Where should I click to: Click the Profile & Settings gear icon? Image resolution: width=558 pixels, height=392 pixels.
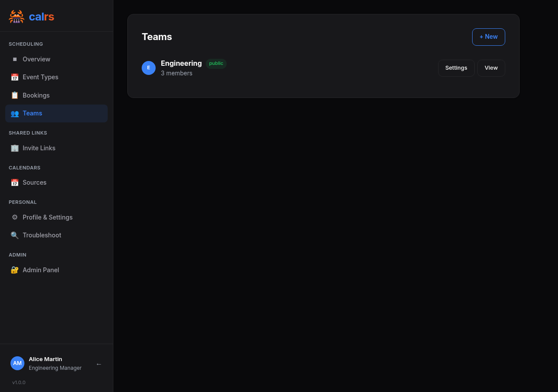[x=15, y=217]
